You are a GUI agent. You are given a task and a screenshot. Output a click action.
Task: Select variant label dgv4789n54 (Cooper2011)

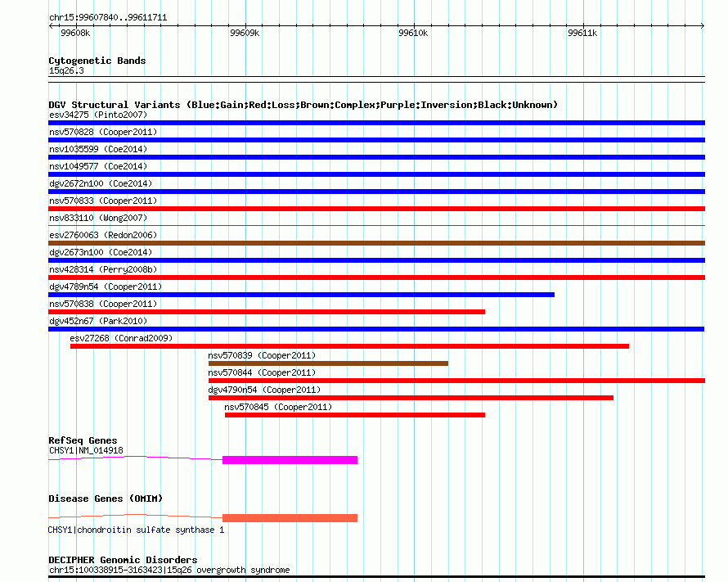click(x=106, y=286)
